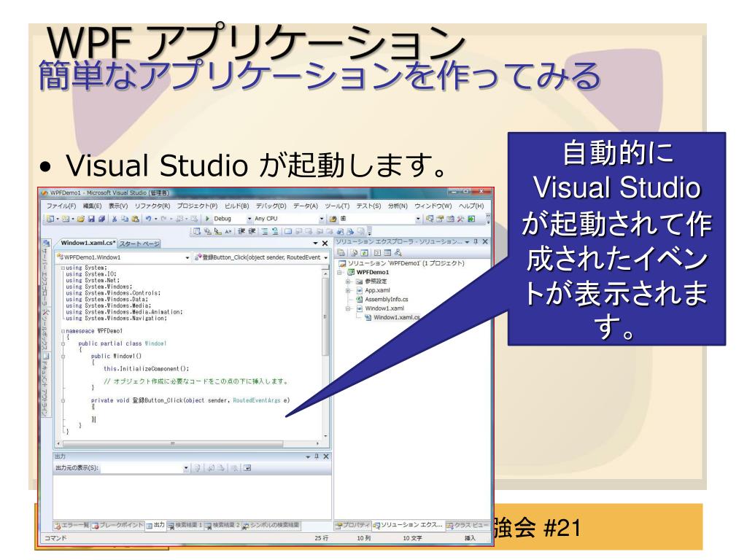Open the ツール(T) menu
Image resolution: width=747 pixels, height=560 pixels.
click(x=337, y=206)
